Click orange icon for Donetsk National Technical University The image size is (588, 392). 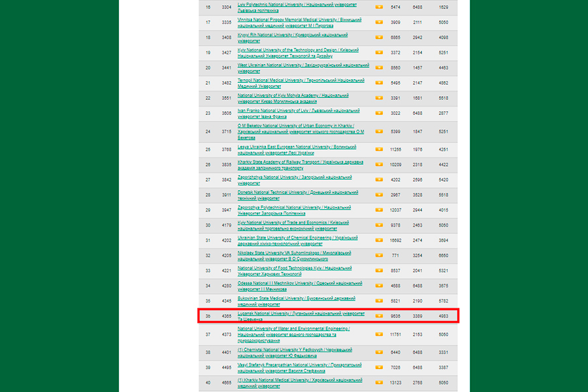click(x=379, y=195)
